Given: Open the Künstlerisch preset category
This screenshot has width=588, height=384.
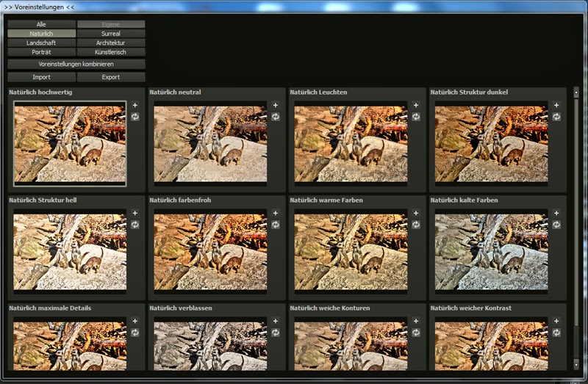Looking at the screenshot, I should (111, 52).
